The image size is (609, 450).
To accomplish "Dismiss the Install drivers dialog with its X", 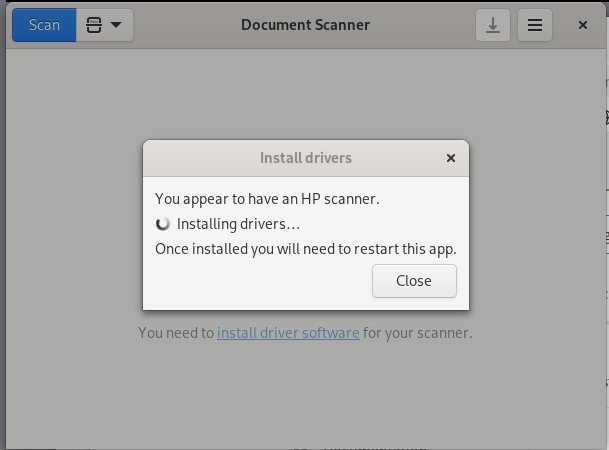I will click(451, 158).
